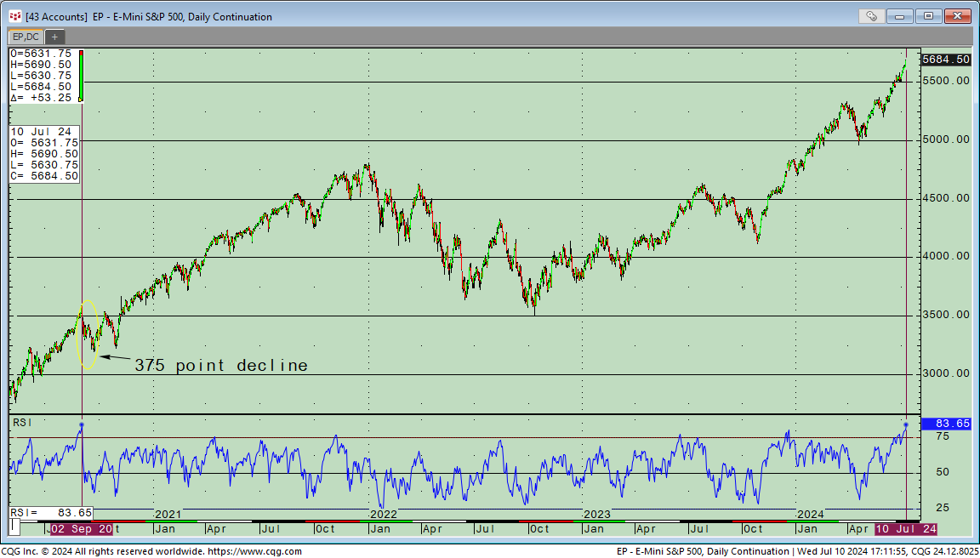This screenshot has width=980, height=558.
Task: Click the 3500.00 price scale label
Action: tap(946, 316)
